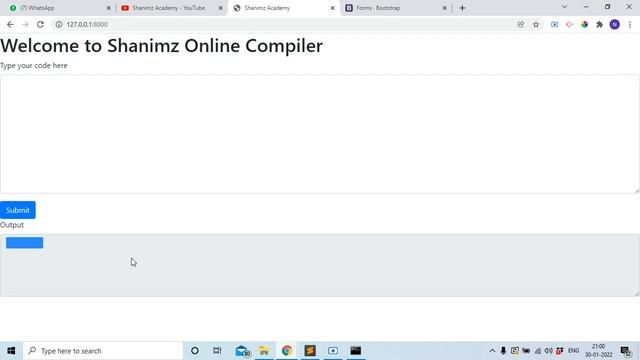640x360 pixels.
Task: Open the tab search chevron
Action: (564, 7)
